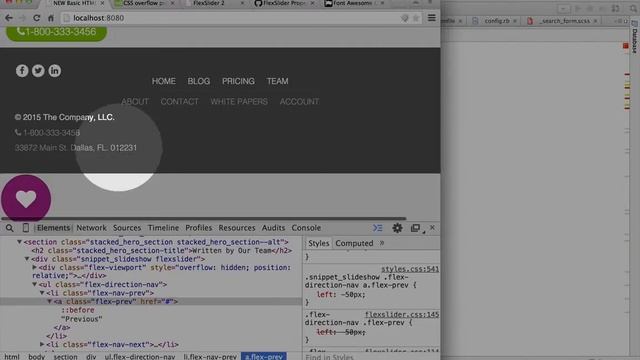This screenshot has height=360, width=640.
Task: Select a.flex-prev breadcrumb
Action: point(264,357)
